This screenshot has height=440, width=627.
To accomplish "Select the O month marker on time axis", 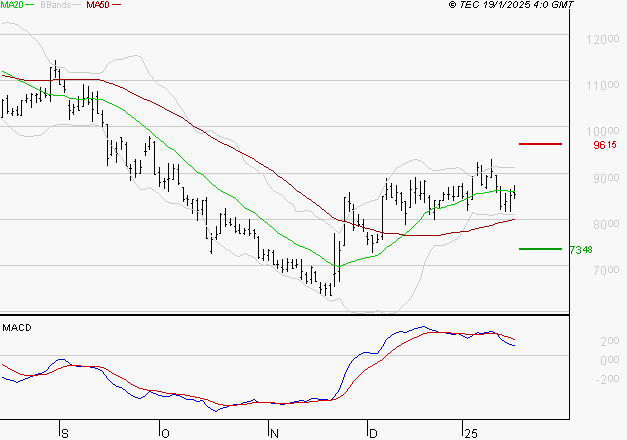I will pos(163,432).
